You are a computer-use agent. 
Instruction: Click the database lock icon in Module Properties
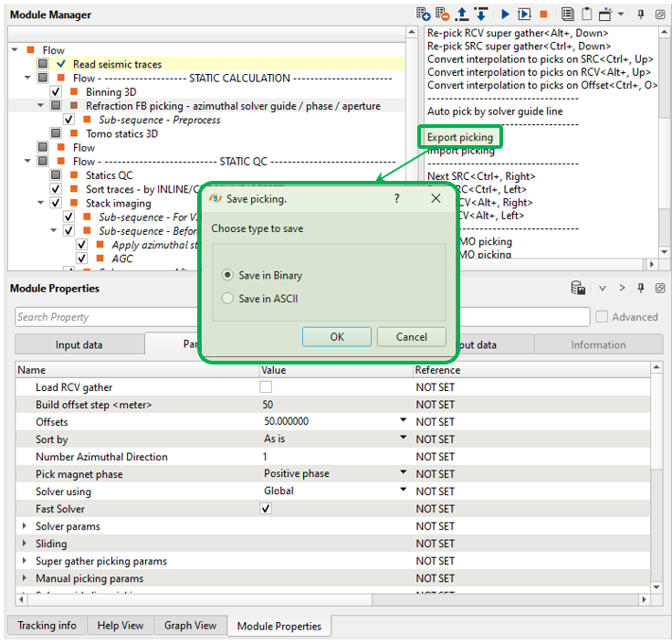coord(578,289)
